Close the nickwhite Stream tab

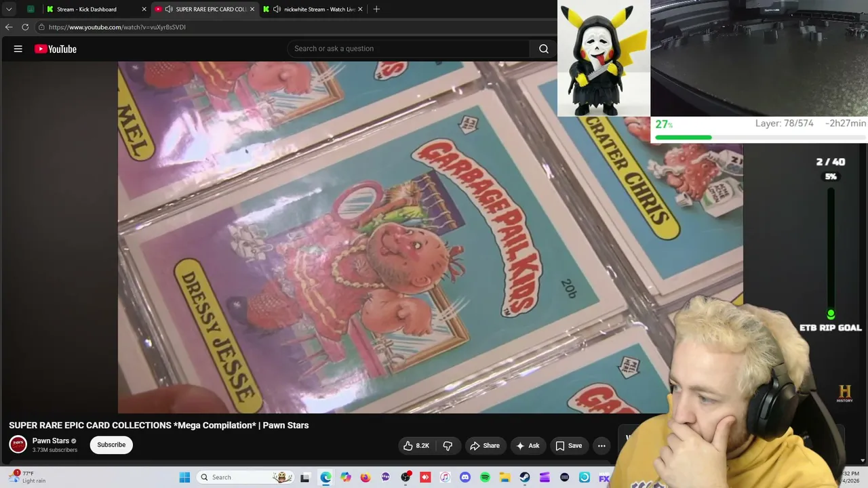tap(360, 9)
